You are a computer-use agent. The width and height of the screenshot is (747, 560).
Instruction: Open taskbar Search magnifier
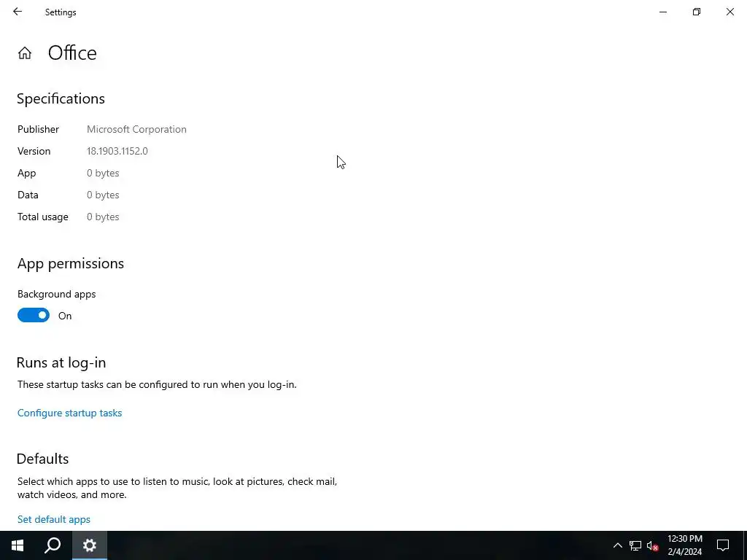click(53, 545)
